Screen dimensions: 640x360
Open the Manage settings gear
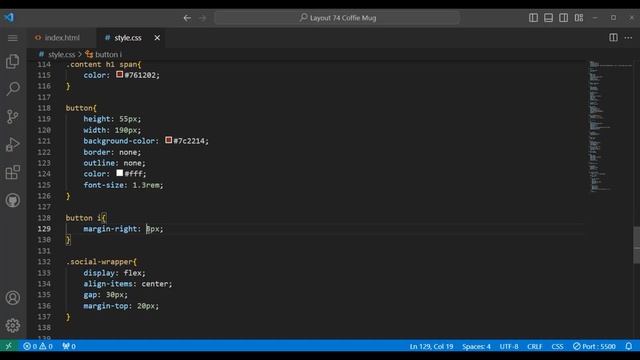click(x=13, y=325)
